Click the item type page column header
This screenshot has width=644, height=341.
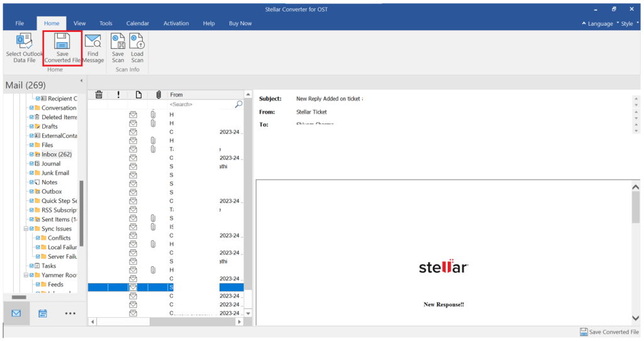point(138,95)
